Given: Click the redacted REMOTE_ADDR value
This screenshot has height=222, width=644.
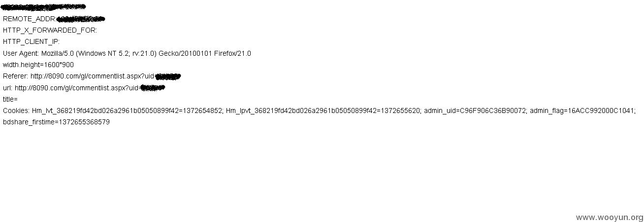Looking at the screenshot, I should [81, 19].
